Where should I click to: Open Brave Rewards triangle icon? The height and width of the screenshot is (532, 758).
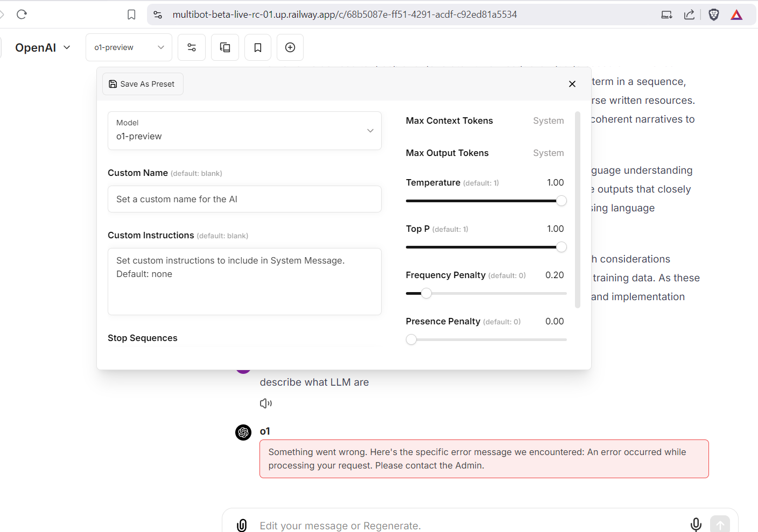pos(736,15)
